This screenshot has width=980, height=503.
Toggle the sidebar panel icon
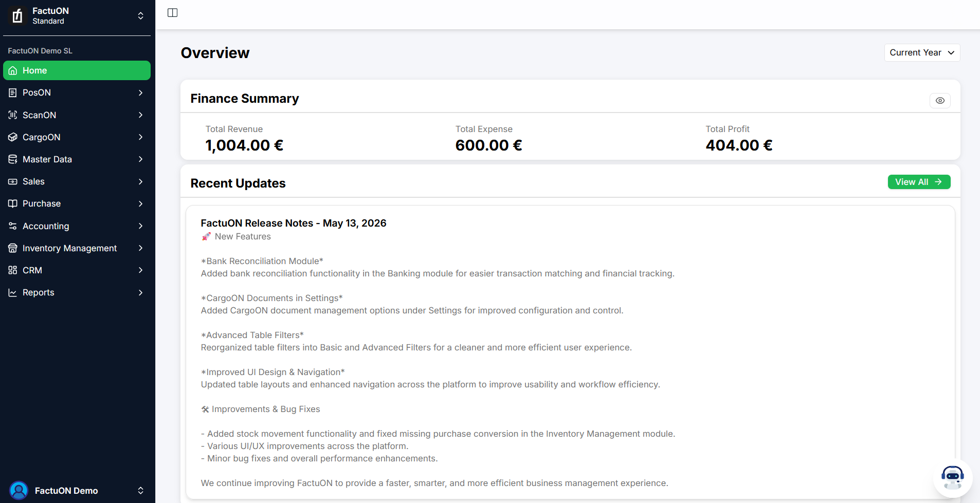pyautogui.click(x=173, y=13)
